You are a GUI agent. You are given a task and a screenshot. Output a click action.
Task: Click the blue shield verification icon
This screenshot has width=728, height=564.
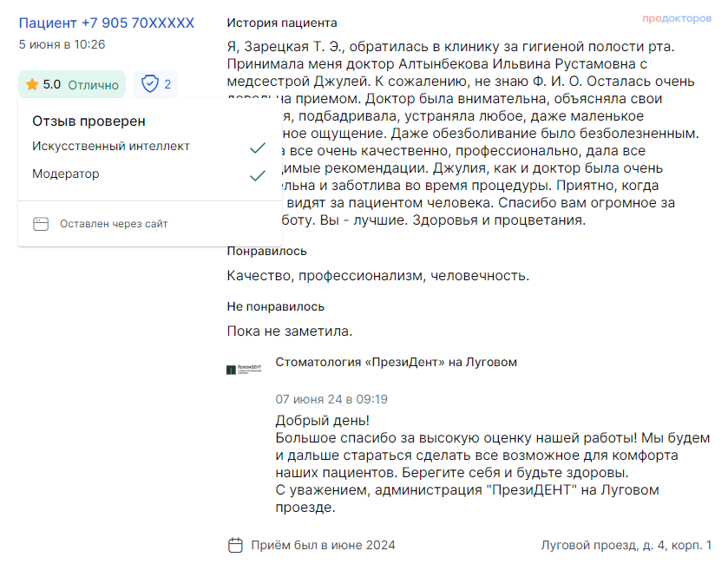click(150, 84)
